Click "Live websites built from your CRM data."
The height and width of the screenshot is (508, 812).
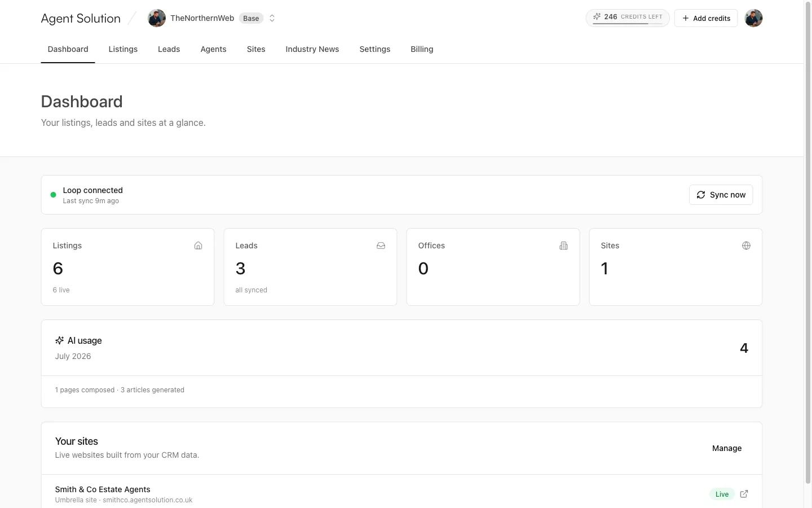click(127, 455)
